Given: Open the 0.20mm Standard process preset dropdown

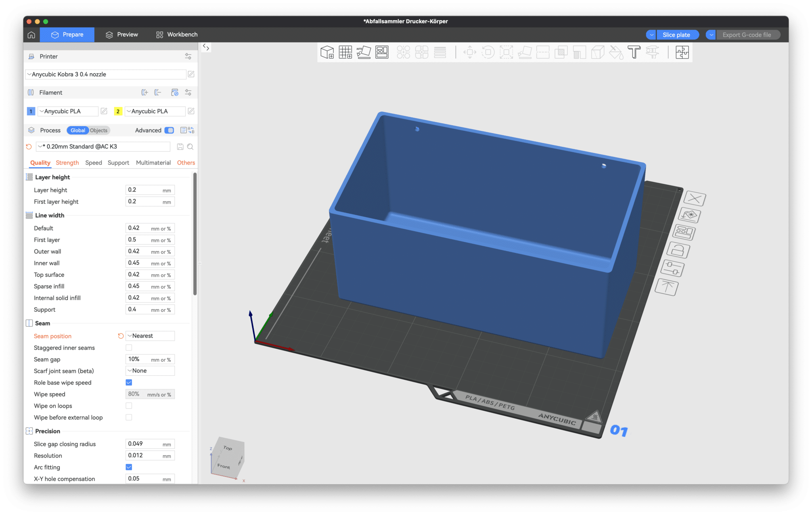Looking at the screenshot, I should (103, 147).
